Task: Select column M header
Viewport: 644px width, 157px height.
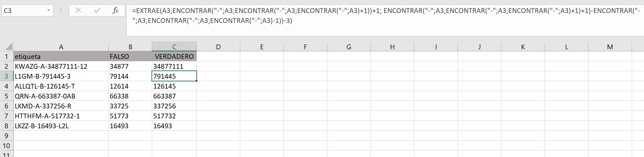Action: [x=610, y=47]
